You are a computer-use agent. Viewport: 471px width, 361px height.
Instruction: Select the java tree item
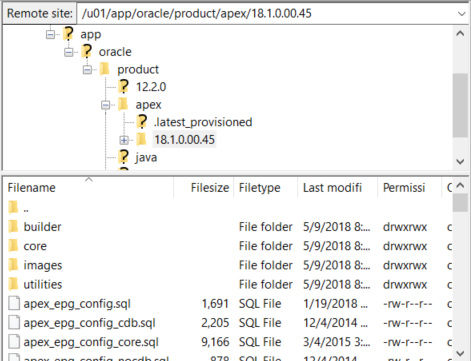146,157
